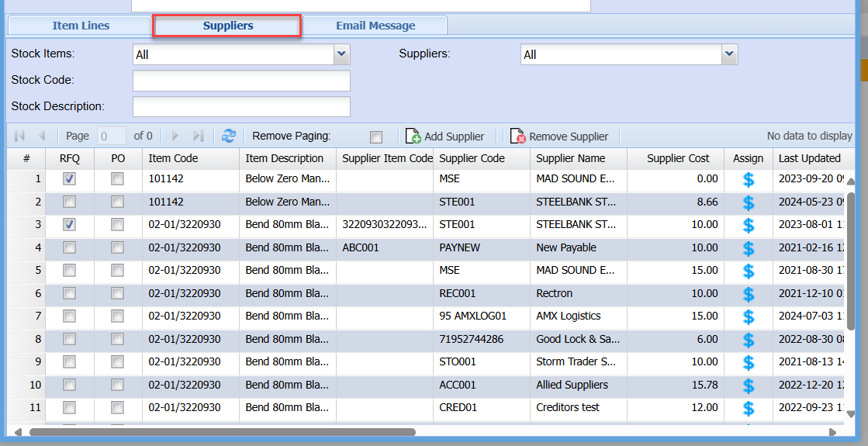
Task: Click the Remove Supplier button
Action: [x=559, y=137]
